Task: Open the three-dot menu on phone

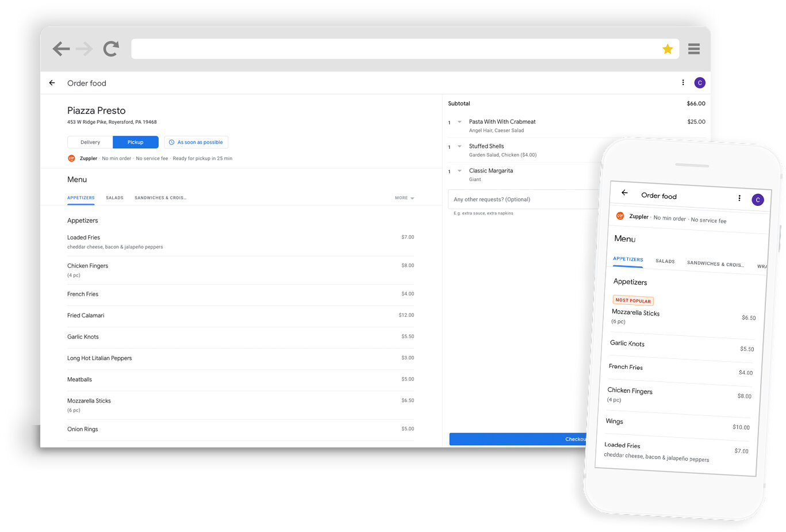Action: tap(739, 198)
